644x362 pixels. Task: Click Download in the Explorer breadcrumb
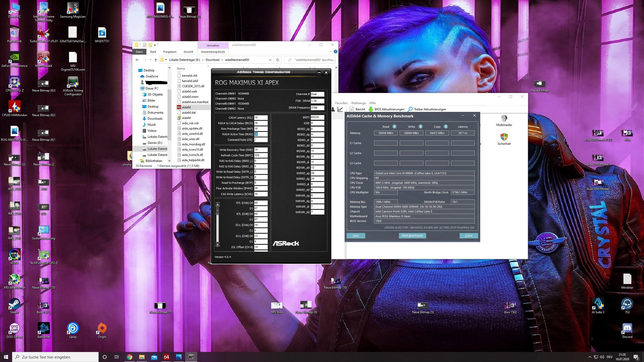coord(212,60)
